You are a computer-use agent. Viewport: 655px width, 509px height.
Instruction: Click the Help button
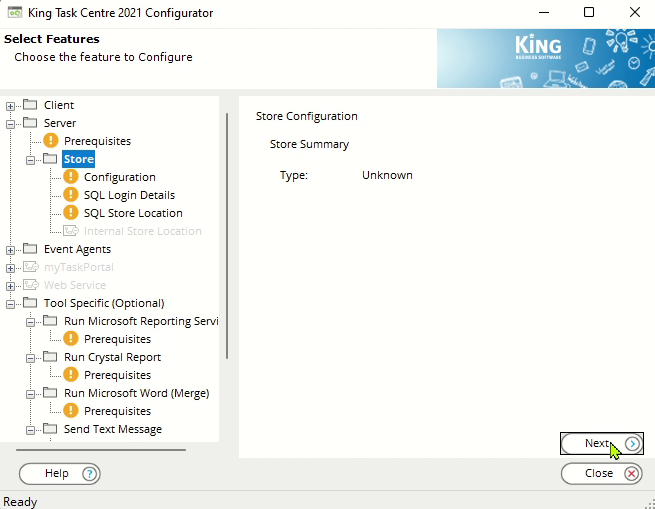(x=60, y=473)
